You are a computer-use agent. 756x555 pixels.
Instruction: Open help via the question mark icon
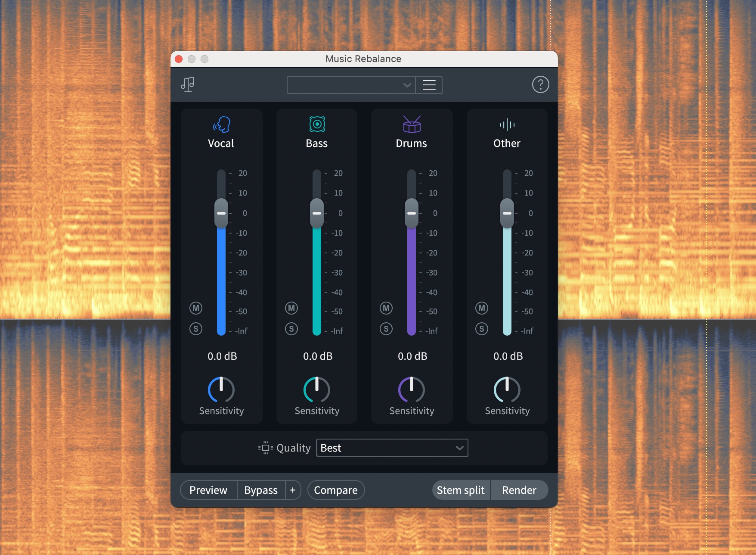(541, 84)
